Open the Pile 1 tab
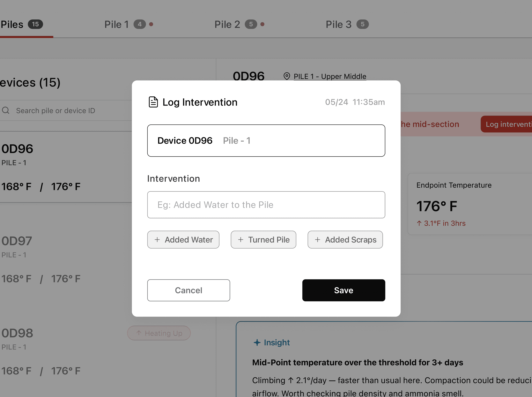Image resolution: width=532 pixels, height=397 pixels. (x=129, y=24)
